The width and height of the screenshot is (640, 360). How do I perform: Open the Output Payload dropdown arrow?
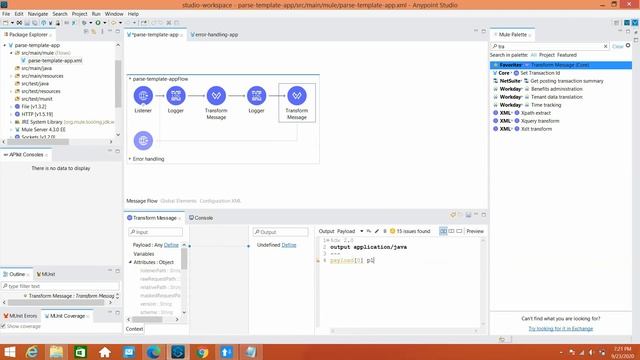[362, 231]
